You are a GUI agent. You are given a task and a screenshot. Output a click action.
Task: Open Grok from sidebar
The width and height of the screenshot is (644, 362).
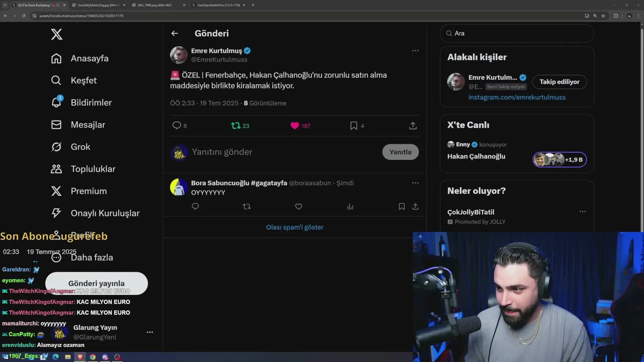coord(71,147)
